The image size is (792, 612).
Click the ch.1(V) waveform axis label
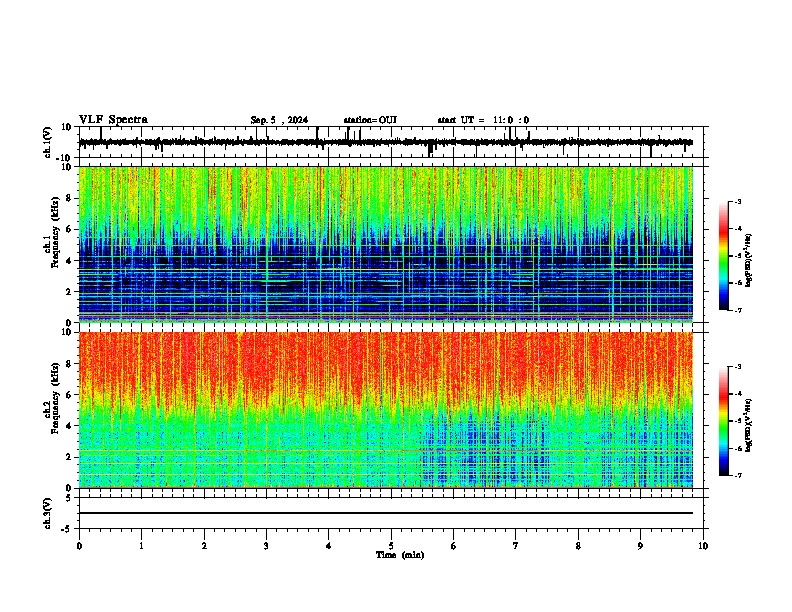[48, 142]
